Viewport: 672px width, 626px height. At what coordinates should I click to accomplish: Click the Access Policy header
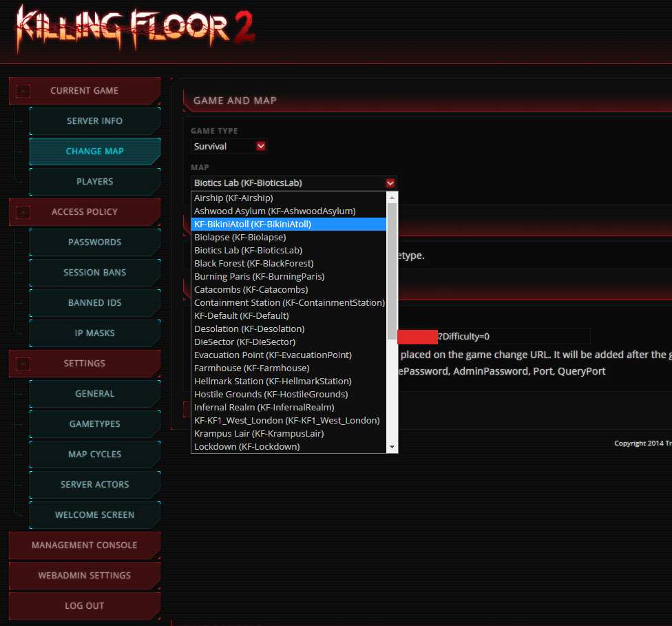[85, 212]
